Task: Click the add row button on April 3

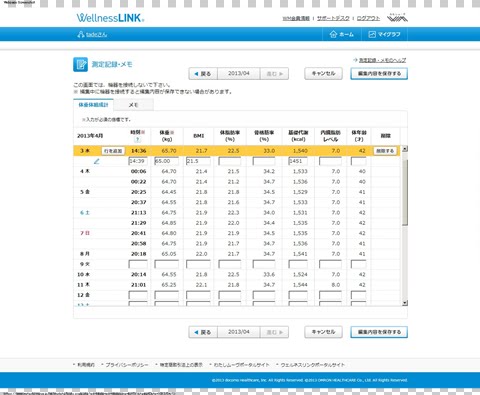Action: pyautogui.click(x=113, y=151)
